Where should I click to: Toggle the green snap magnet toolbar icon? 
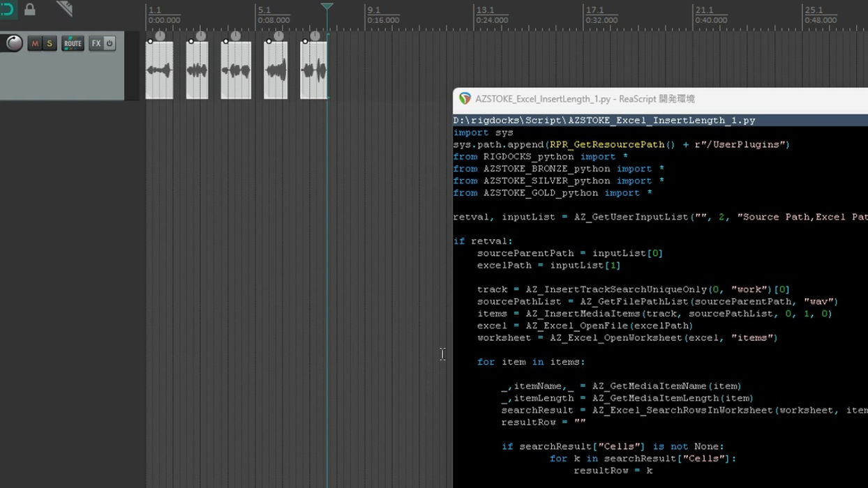tap(7, 9)
